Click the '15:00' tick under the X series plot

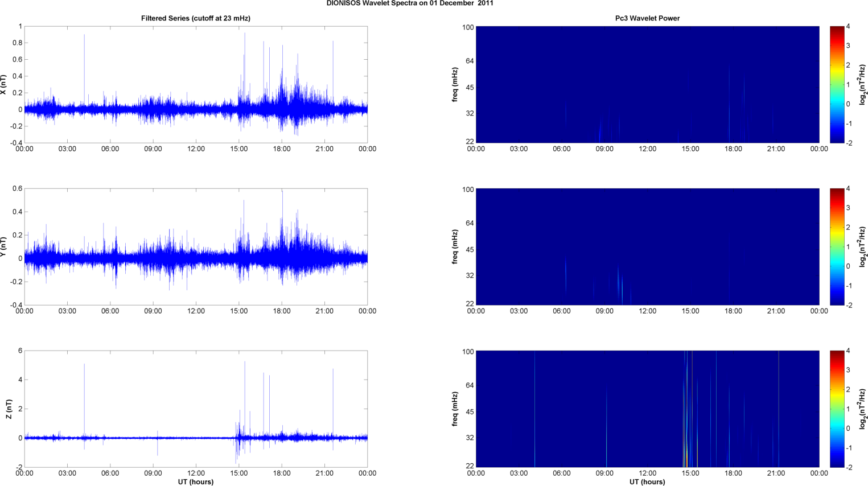coord(239,149)
